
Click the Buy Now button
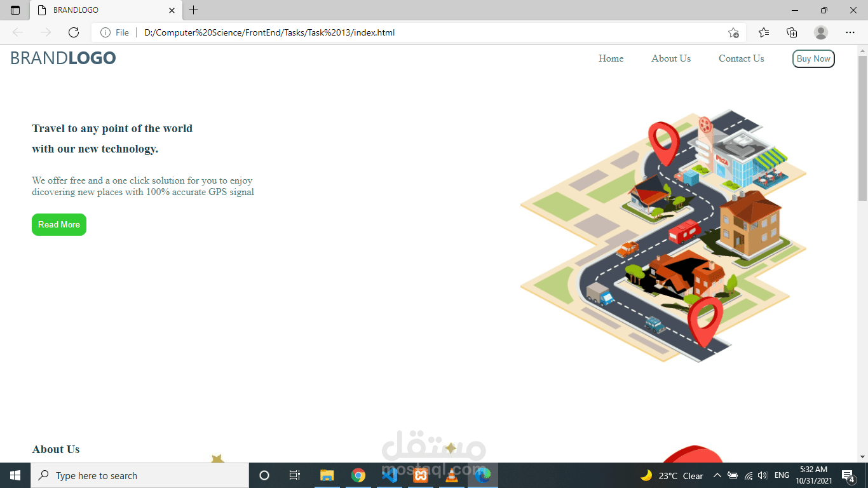coord(813,59)
